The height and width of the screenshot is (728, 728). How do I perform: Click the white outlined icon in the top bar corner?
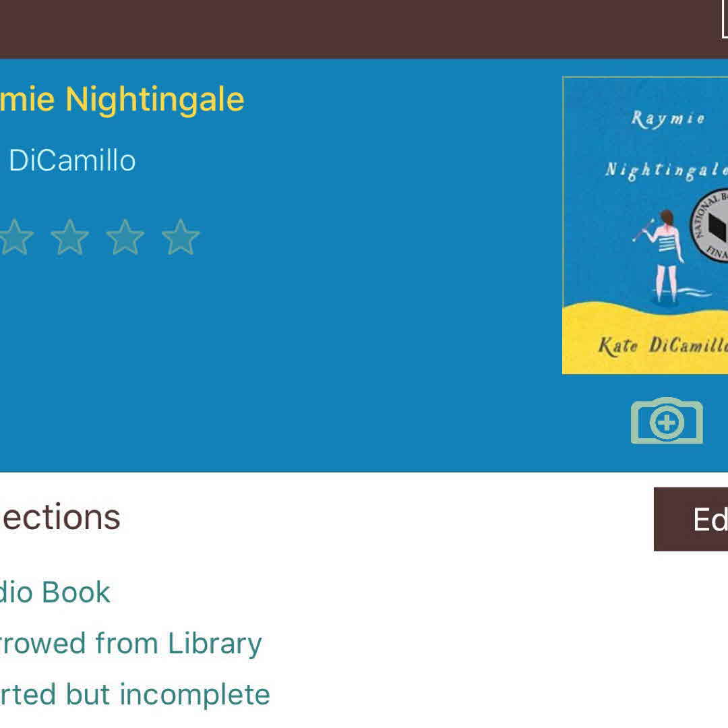724,20
